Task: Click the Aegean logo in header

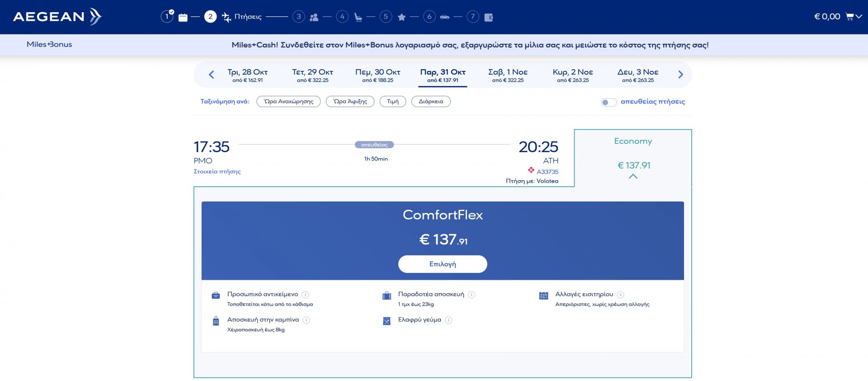Action: [57, 17]
